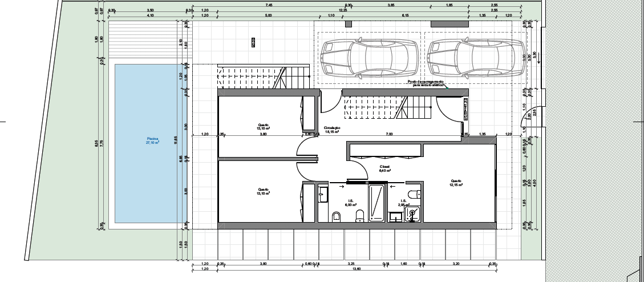Click the Quarto 12,15 m² room label
The width and height of the screenshot is (644, 282).
[456, 183]
